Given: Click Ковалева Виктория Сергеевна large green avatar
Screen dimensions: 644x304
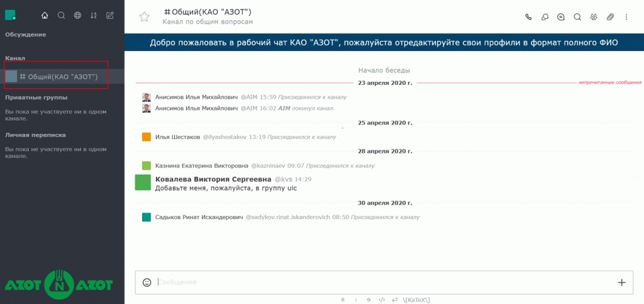Looking at the screenshot, I should [143, 183].
